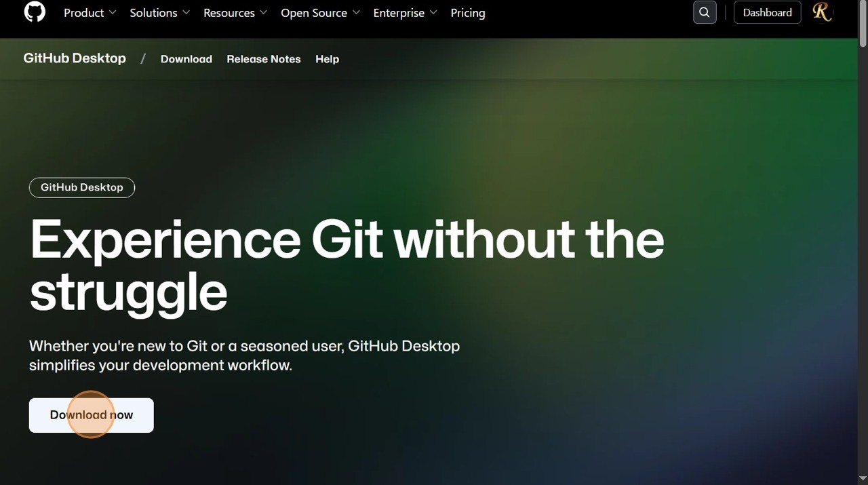Screen dimensions: 868x485
Task: Open the Pricing page link
Action: pyautogui.click(x=468, y=13)
